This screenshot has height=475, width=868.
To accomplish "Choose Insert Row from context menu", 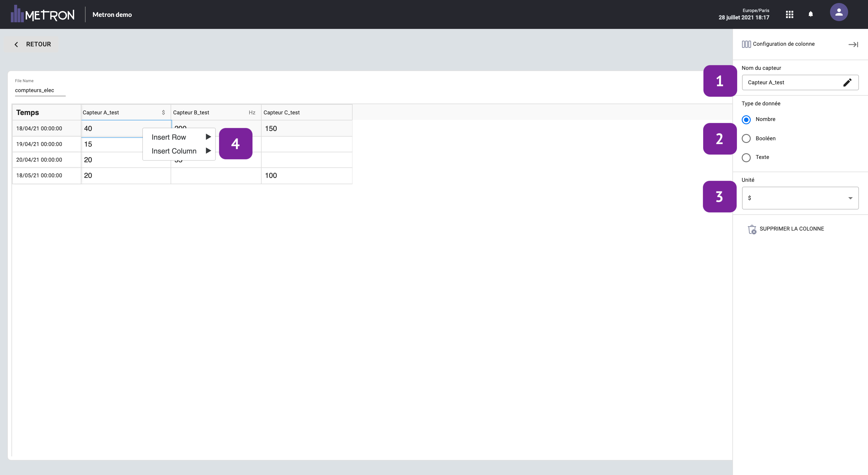I will 169,137.
